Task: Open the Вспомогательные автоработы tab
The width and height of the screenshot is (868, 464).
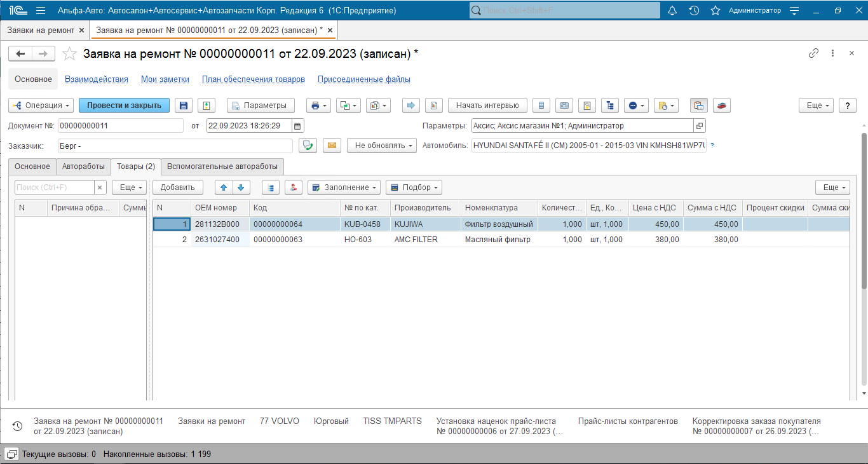Action: pos(222,167)
